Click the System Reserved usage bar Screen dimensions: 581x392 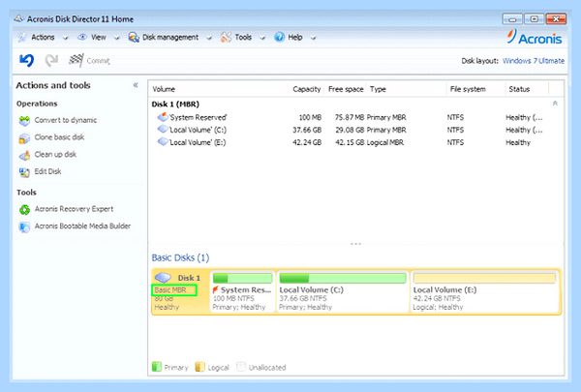click(x=243, y=278)
